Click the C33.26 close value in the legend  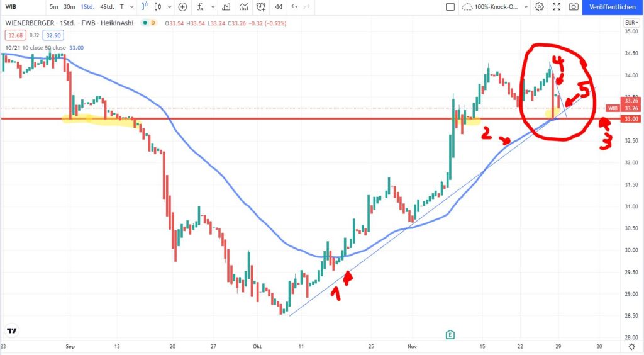pyautogui.click(x=236, y=23)
